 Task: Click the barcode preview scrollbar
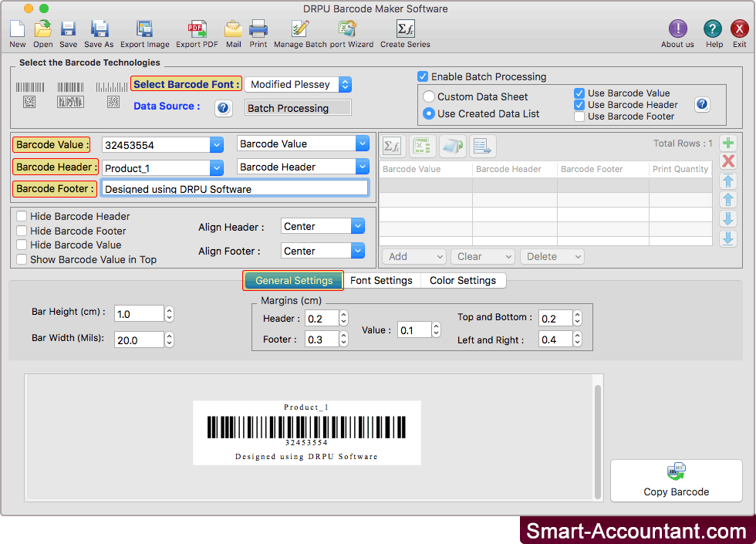coord(598,441)
